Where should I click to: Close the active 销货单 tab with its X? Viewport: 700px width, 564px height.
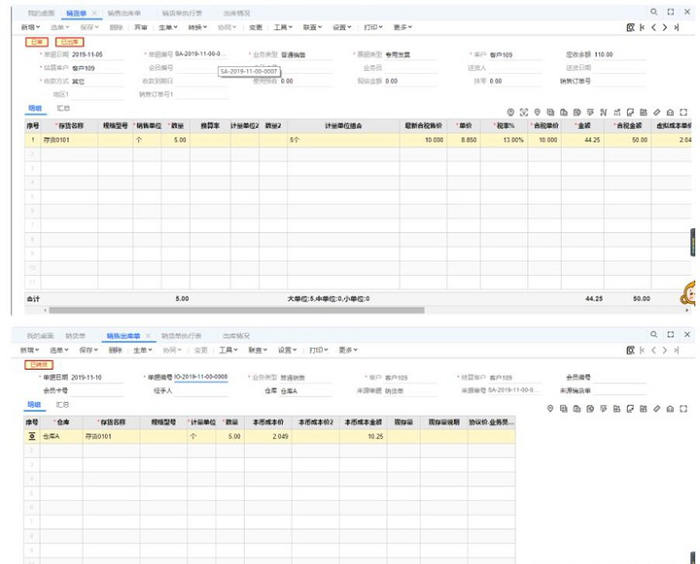94,13
